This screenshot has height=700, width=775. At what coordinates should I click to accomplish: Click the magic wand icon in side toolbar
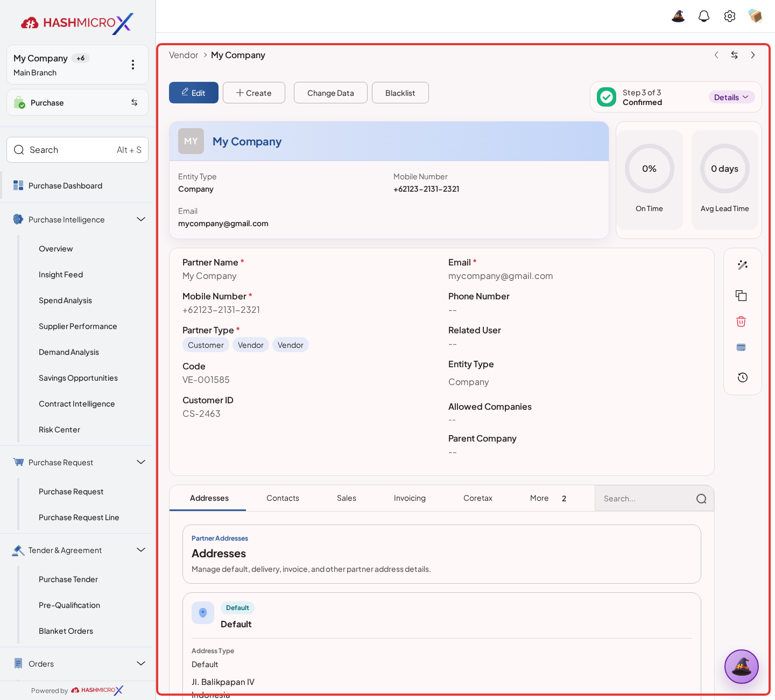coord(743,265)
